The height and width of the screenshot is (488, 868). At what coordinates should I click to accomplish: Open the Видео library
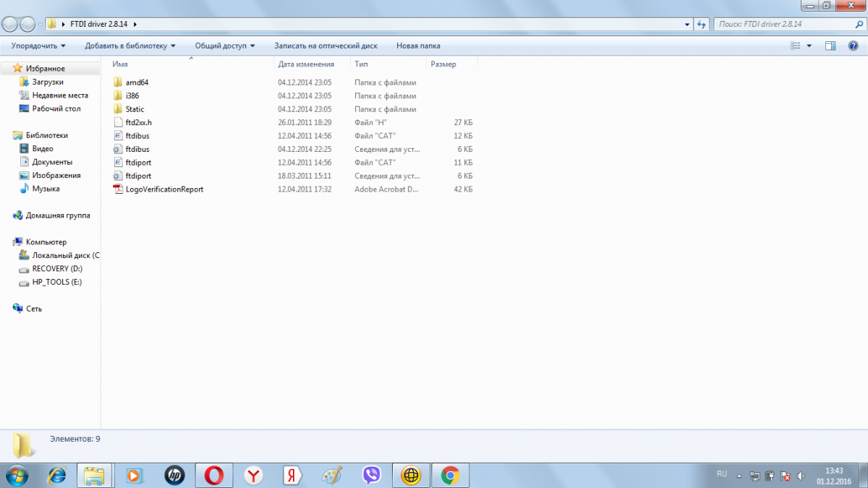coord(43,148)
